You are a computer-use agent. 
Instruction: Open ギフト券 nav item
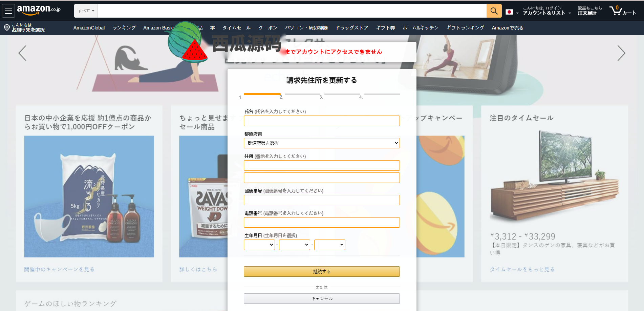[x=385, y=28]
